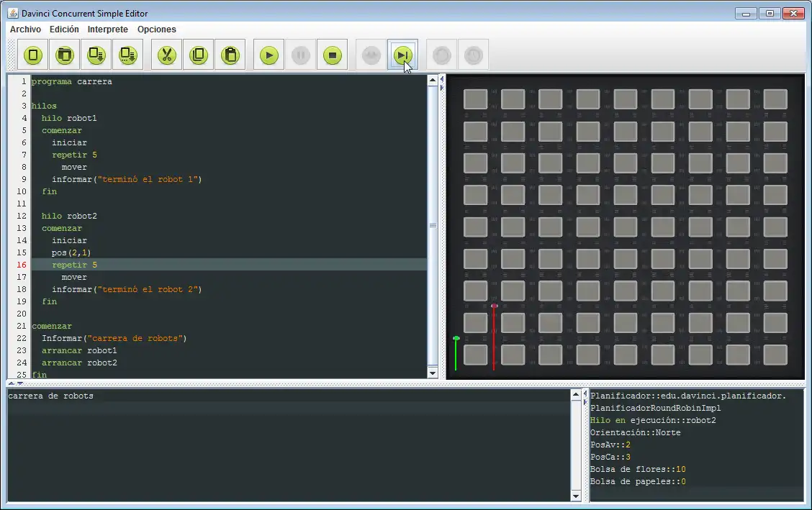The height and width of the screenshot is (510, 812).
Task: Click the New file toolbar icon
Action: (x=33, y=55)
